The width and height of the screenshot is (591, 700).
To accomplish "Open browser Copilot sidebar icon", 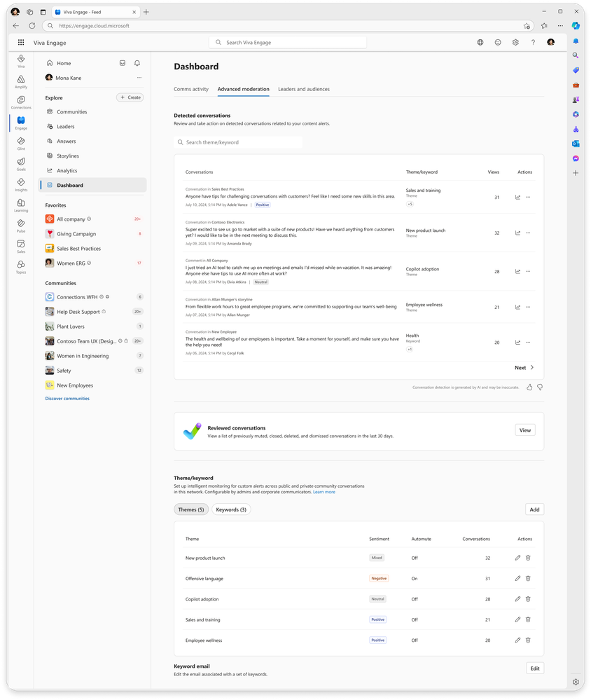I will tap(576, 26).
